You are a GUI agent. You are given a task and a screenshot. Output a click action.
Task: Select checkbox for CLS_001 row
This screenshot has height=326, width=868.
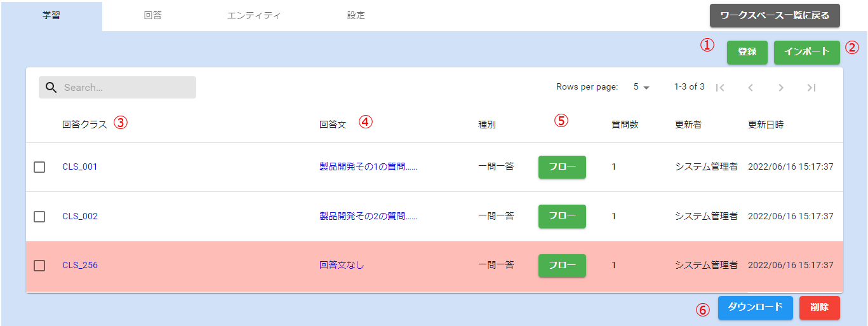pyautogui.click(x=39, y=167)
